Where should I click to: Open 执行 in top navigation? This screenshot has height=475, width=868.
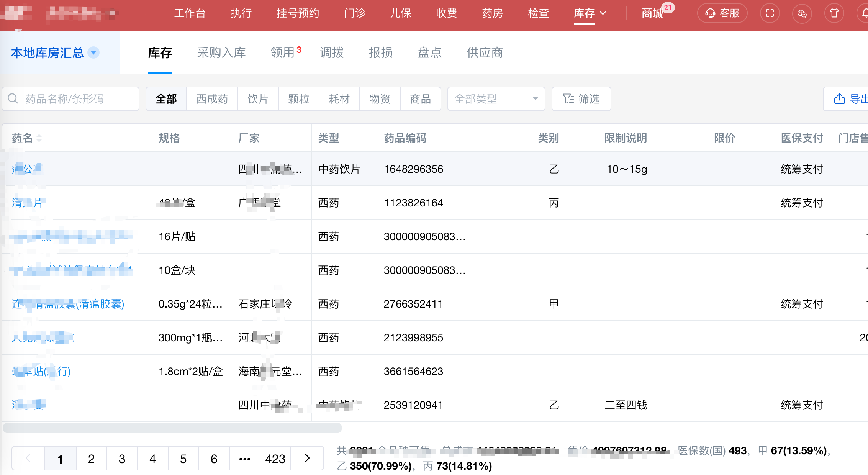pos(241,13)
